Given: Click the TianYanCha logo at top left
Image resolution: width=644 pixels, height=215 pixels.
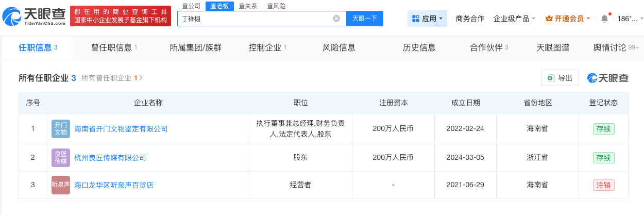Looking at the screenshot, I should click(34, 16).
